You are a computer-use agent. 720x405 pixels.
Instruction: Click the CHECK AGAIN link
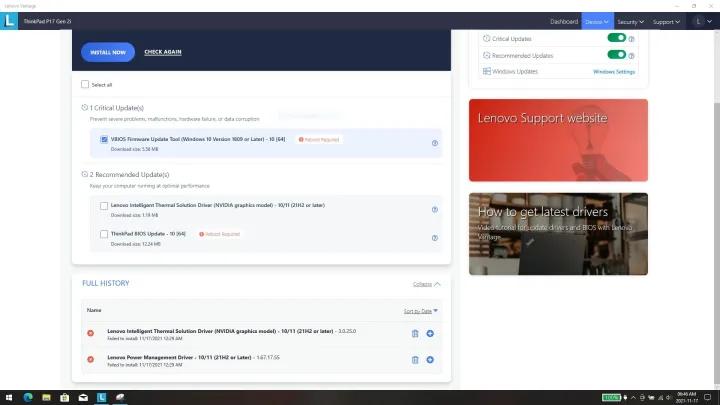[163, 52]
